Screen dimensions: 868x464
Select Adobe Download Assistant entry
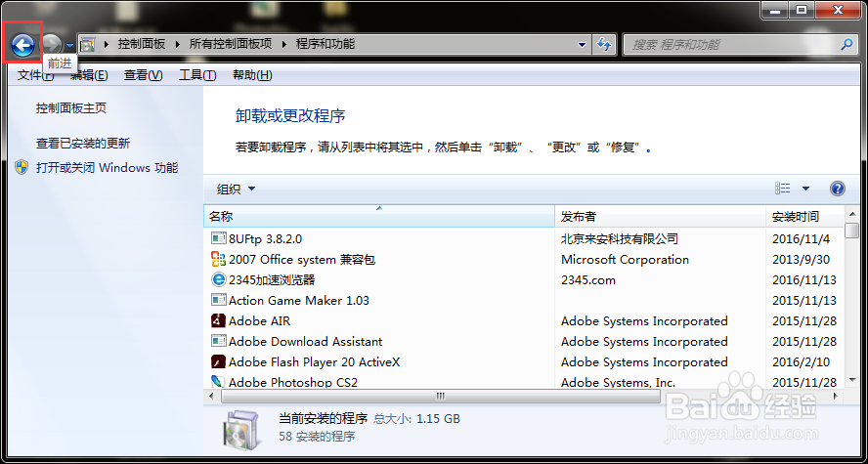(306, 341)
